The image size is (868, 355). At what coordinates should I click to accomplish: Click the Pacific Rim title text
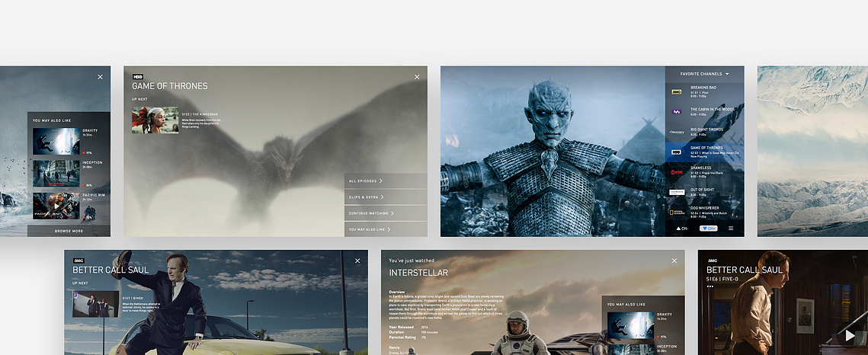[94, 195]
